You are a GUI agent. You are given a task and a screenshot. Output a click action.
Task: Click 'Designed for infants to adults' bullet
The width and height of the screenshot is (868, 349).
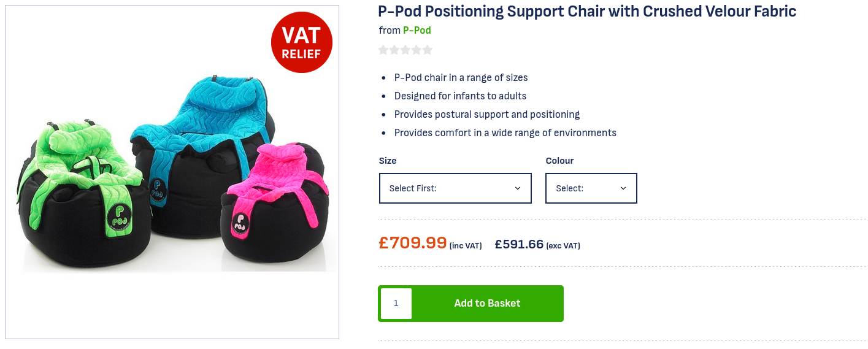[460, 96]
